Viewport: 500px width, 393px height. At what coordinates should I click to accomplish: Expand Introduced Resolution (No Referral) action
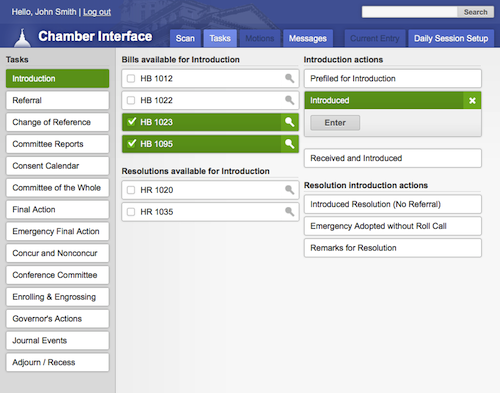click(x=393, y=204)
